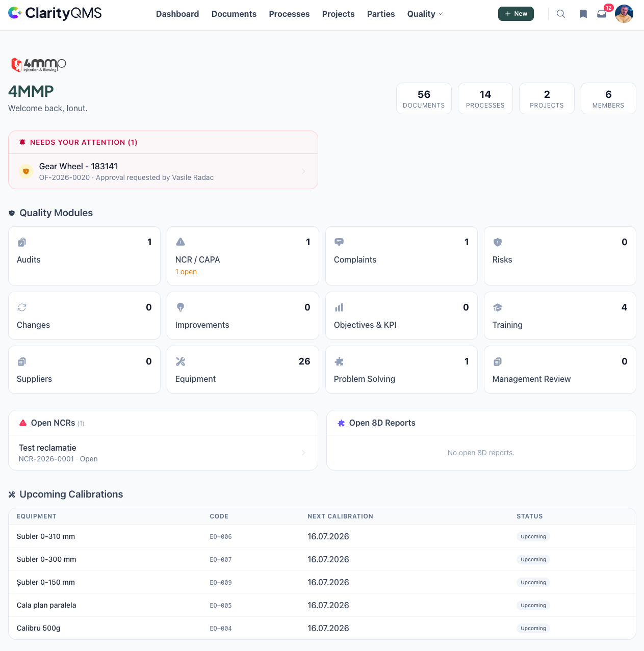Click the Suppliers clipboard icon

coord(22,361)
